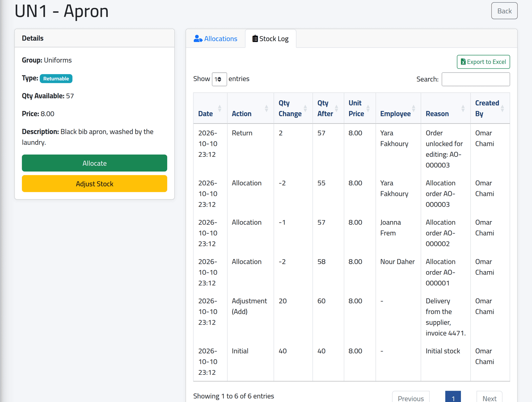Screen dimensions: 532x402
Task: Sort by Qty After column arrows
Action: [336, 108]
